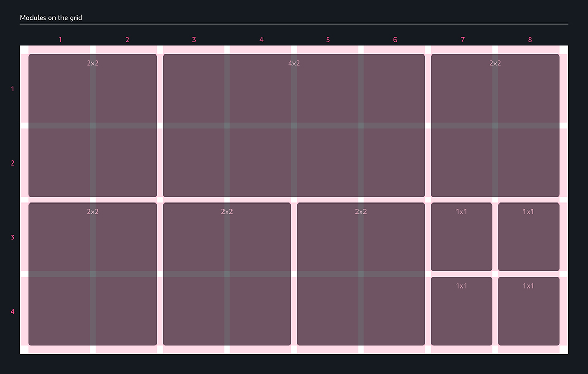Click column header label 8
This screenshot has width=588, height=374.
coord(530,40)
